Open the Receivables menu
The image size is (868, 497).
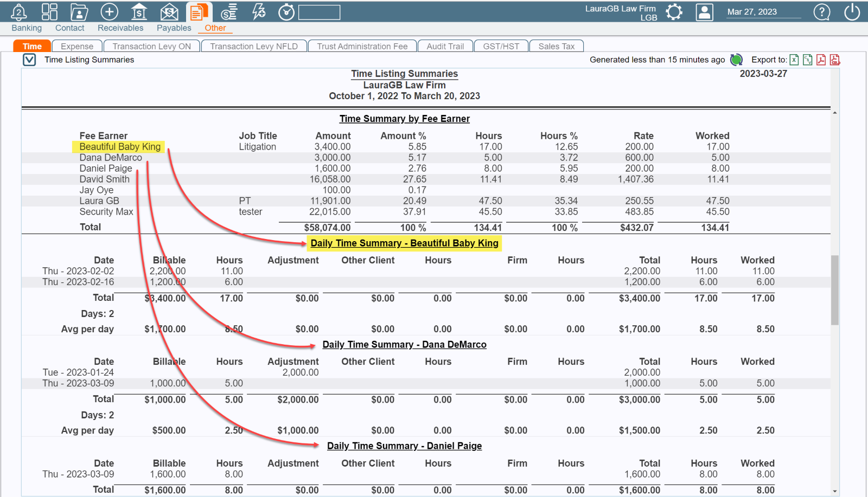(x=120, y=28)
